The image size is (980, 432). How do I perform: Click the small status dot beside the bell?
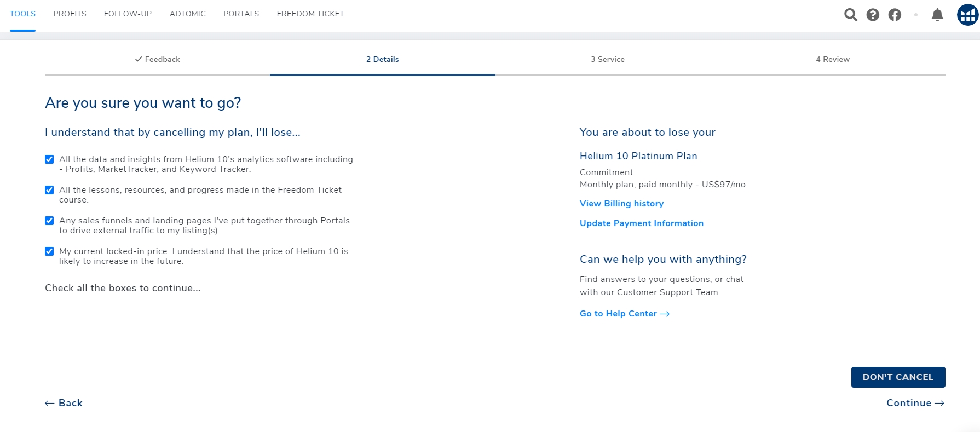915,15
